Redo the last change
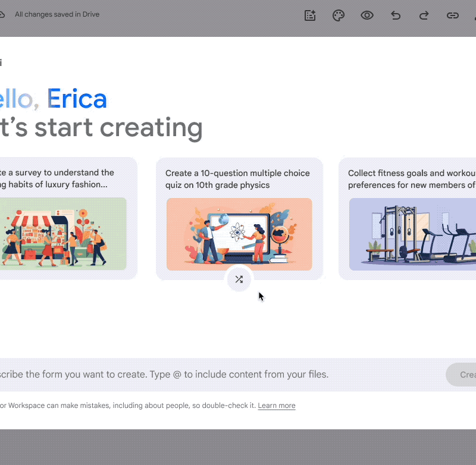The height and width of the screenshot is (465, 476). [x=424, y=15]
